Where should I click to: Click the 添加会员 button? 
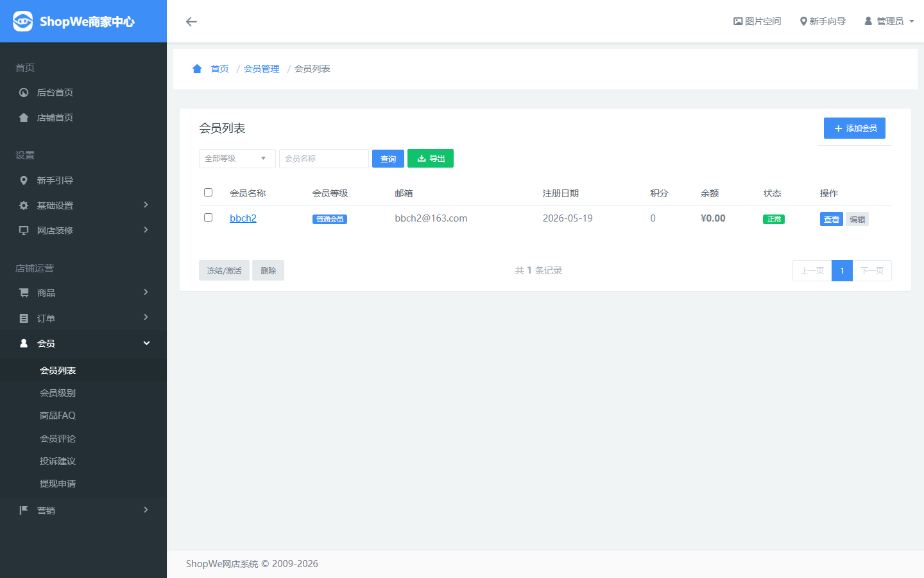point(855,128)
